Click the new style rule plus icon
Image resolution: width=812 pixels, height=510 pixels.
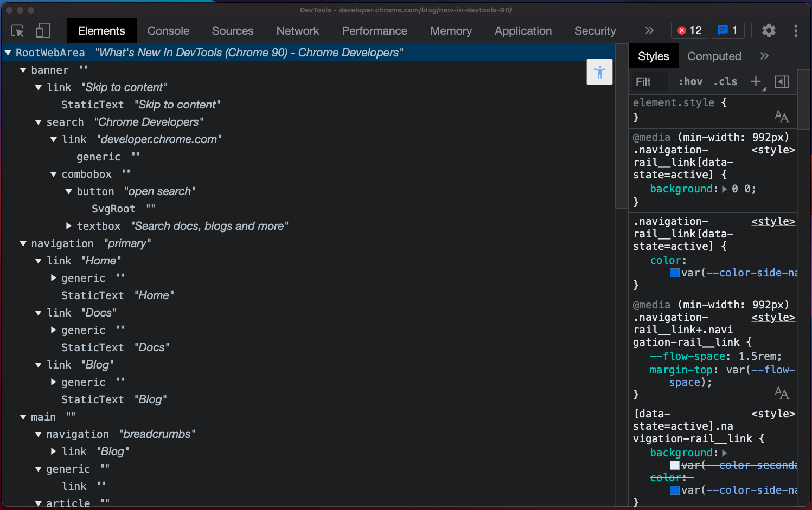click(756, 82)
